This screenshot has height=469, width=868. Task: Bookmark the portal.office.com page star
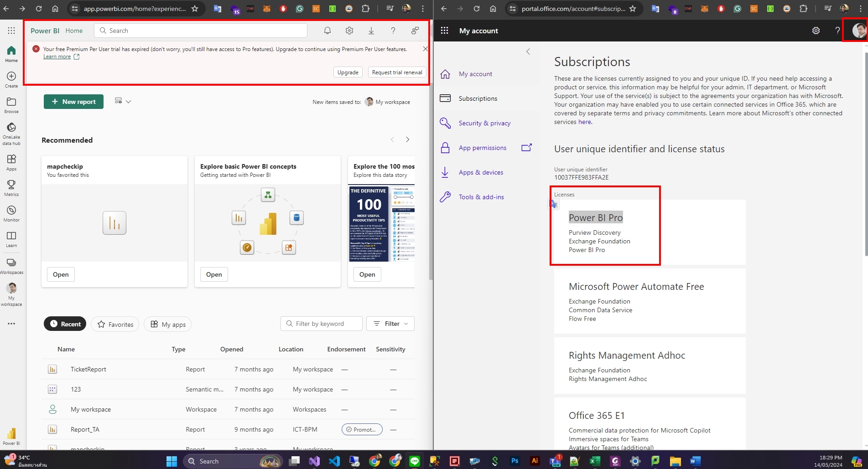(633, 8)
